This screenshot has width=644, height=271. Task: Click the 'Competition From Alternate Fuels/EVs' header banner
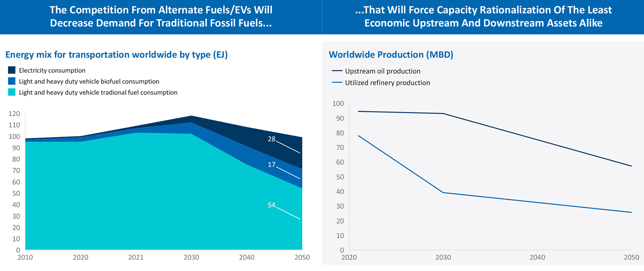click(x=161, y=17)
